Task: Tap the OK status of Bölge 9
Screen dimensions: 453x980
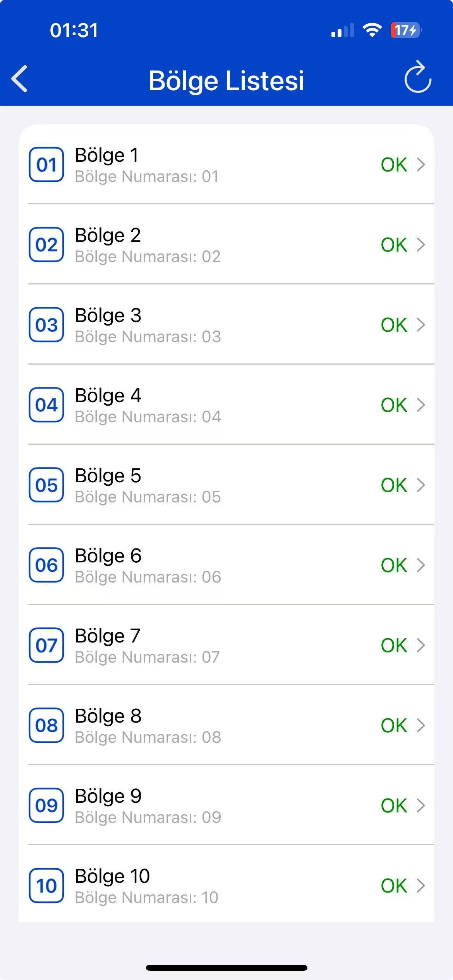Action: [394, 805]
